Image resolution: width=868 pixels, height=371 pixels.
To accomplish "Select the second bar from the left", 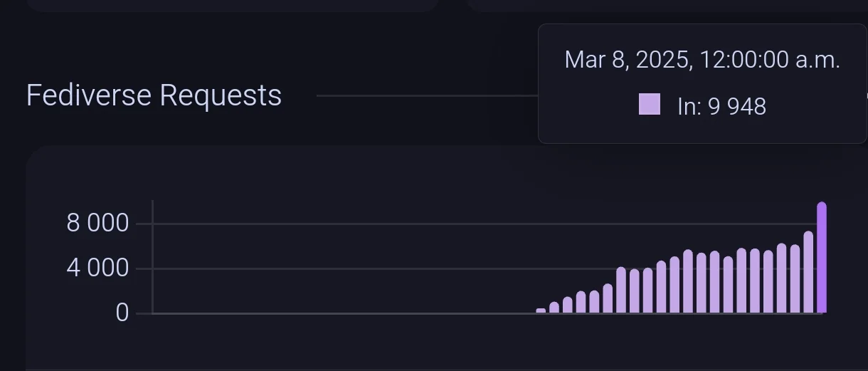I will [x=554, y=308].
